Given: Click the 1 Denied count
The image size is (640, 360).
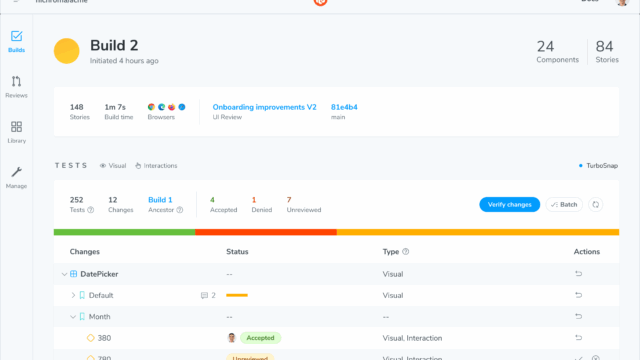Looking at the screenshot, I should click(x=262, y=204).
